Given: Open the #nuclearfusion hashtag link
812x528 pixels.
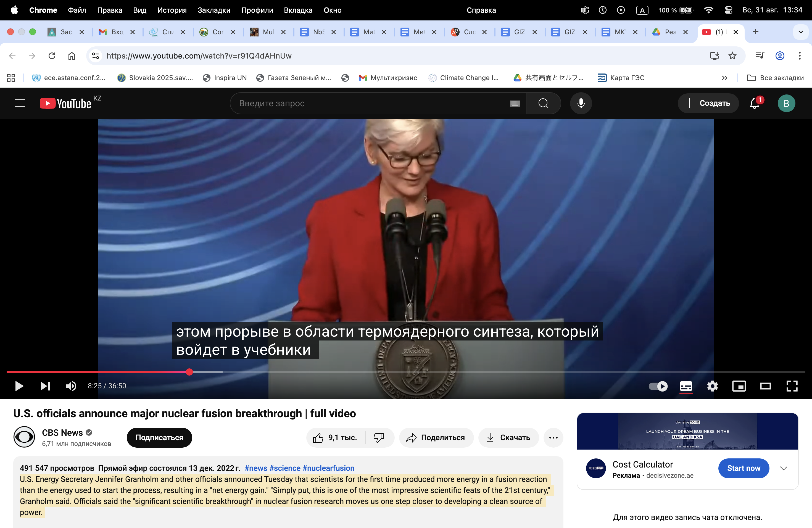Looking at the screenshot, I should (x=328, y=468).
